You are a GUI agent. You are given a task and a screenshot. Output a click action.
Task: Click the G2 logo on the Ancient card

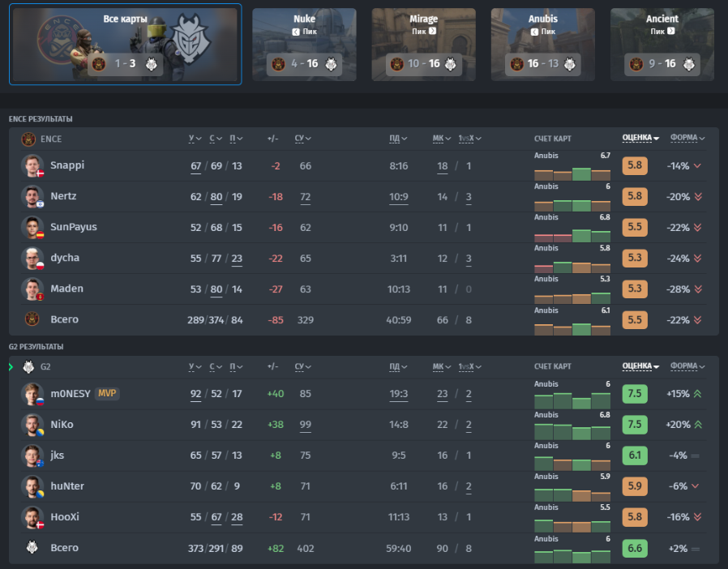[x=689, y=64]
